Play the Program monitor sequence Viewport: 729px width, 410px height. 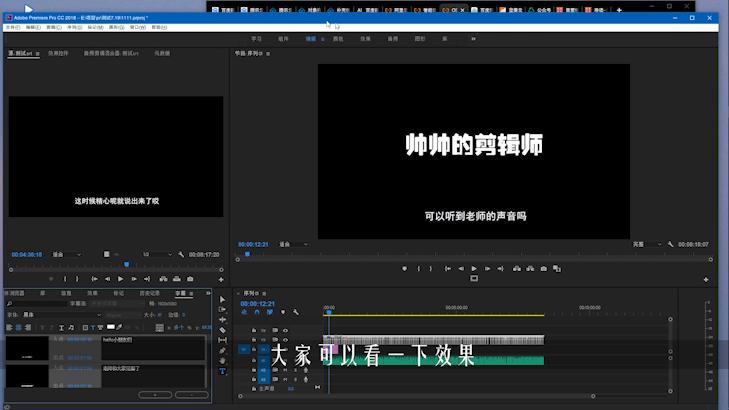point(474,269)
